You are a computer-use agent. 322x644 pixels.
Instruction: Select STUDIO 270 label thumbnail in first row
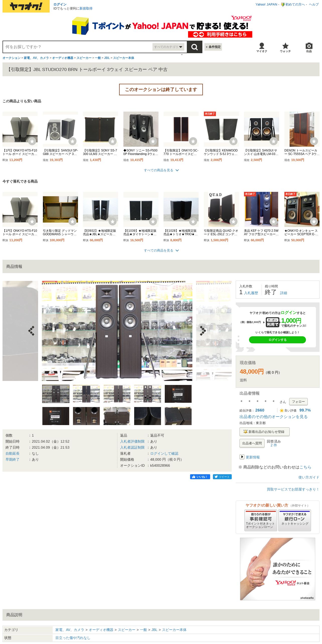(178, 394)
